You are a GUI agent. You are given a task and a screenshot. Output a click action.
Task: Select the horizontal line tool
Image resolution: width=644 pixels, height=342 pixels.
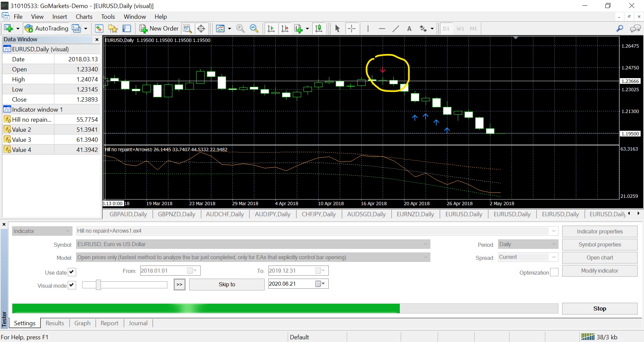[x=382, y=28]
